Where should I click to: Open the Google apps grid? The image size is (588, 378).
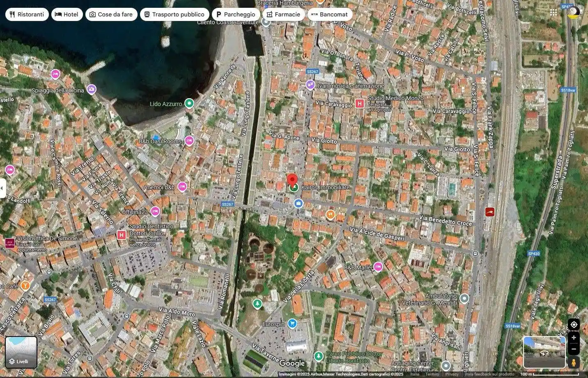pos(554,12)
